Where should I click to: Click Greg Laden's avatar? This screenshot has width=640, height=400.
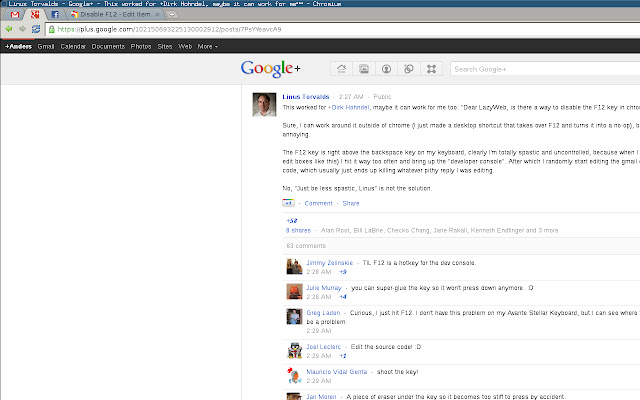click(x=294, y=316)
